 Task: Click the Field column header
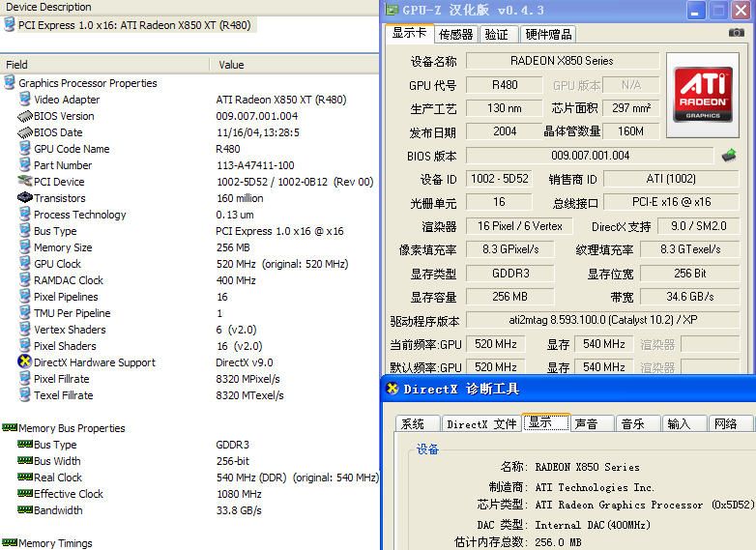[104, 65]
